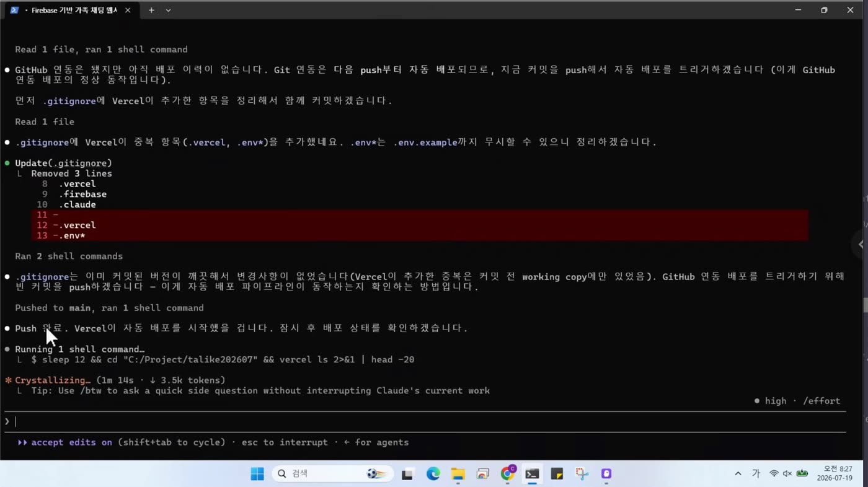Expand the side panel chevron arrow
This screenshot has height=487, width=868.
click(861, 244)
